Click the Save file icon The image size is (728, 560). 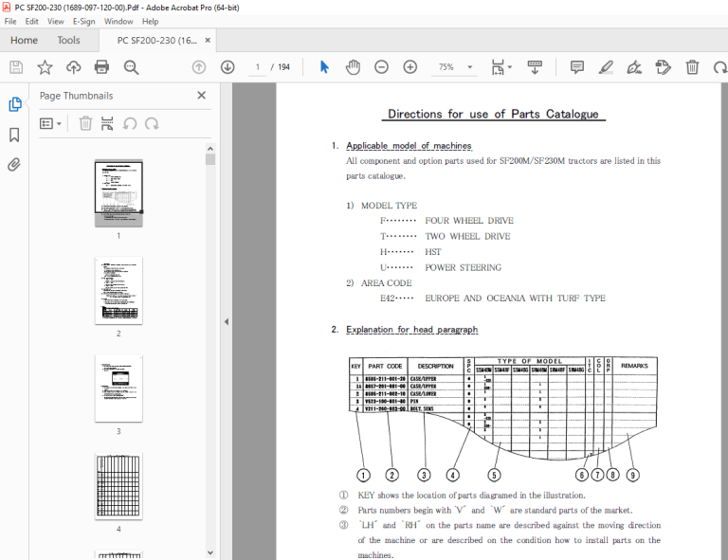[16, 67]
